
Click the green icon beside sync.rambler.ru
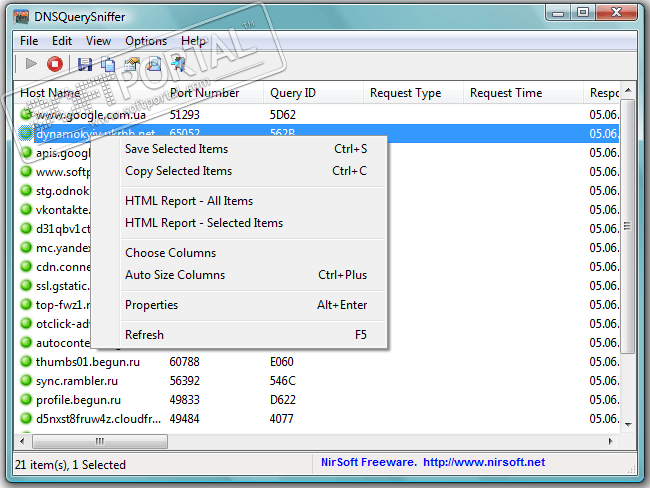(26, 380)
